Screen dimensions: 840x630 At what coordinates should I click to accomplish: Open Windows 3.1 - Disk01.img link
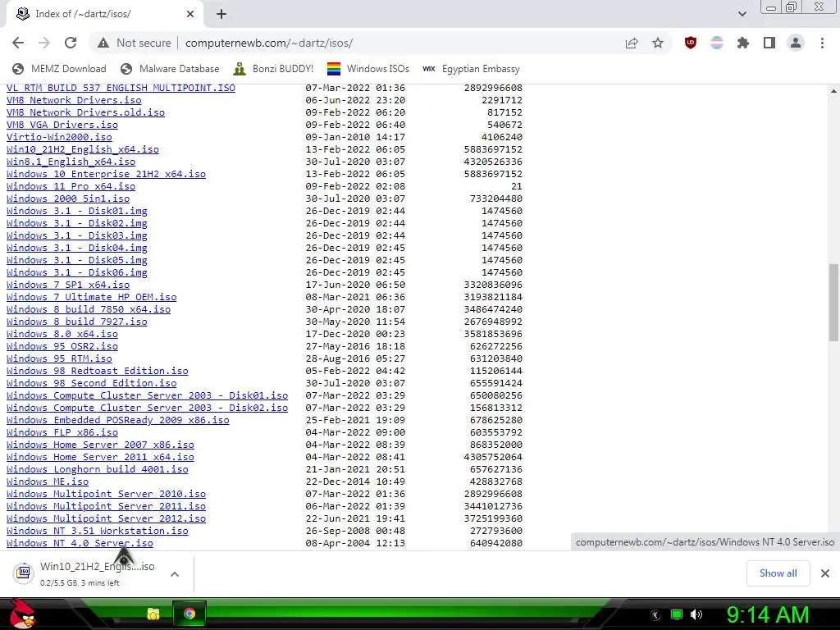(x=76, y=211)
